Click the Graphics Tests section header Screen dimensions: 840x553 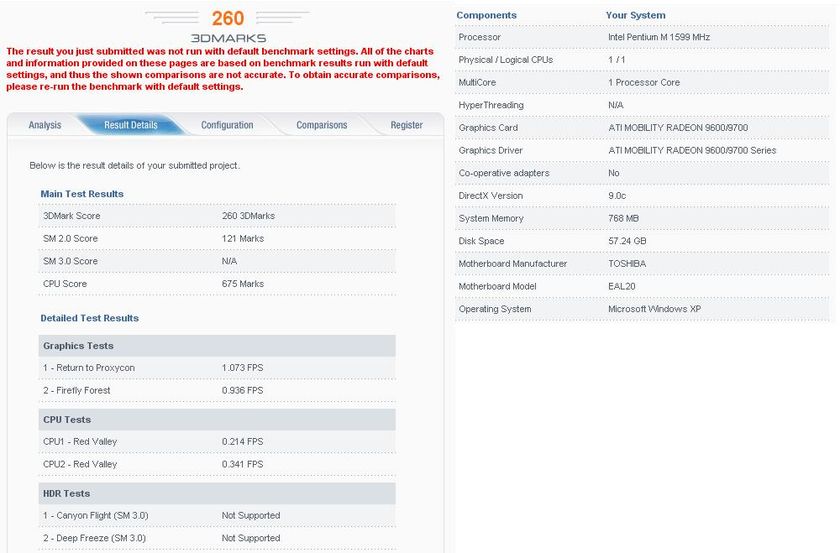78,346
